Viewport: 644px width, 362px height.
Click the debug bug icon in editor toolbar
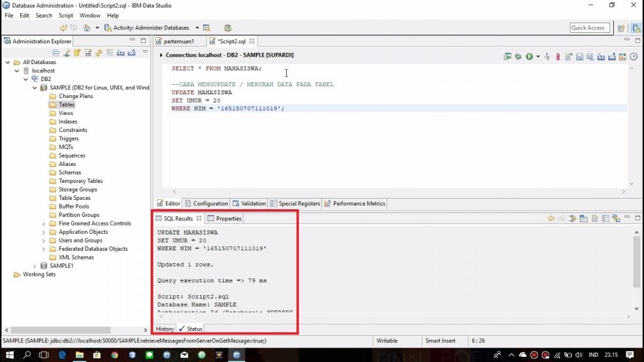coord(518,57)
